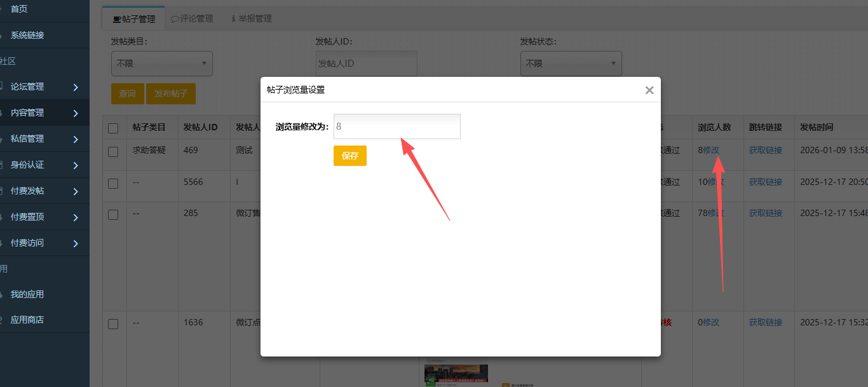
Task: Switch to 举报管理 tab
Action: pos(252,19)
